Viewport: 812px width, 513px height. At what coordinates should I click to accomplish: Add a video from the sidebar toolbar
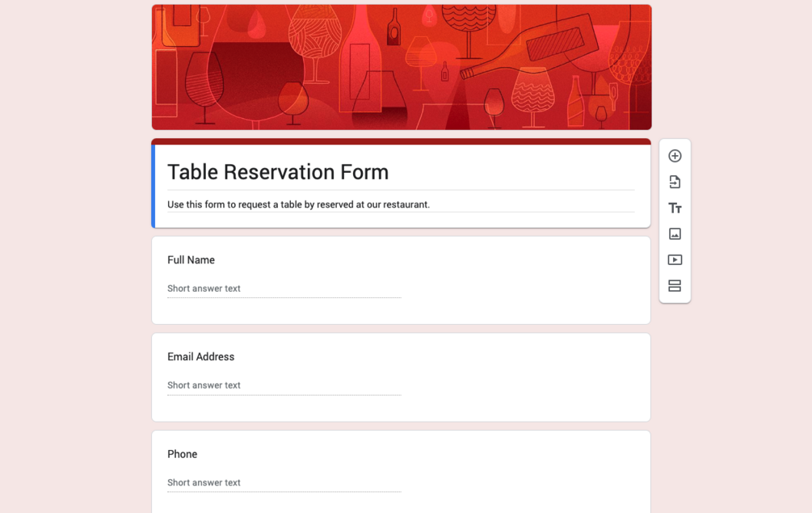click(675, 260)
